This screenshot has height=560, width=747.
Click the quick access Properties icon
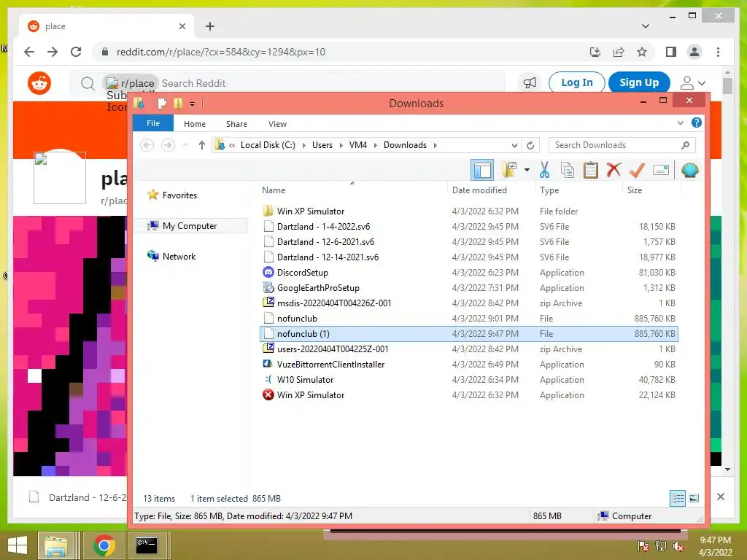pyautogui.click(x=162, y=103)
